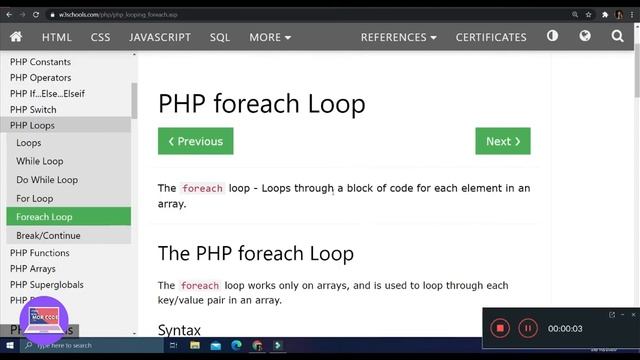The height and width of the screenshot is (360, 640).
Task: Open For Loop in sidebar
Action: (x=35, y=198)
